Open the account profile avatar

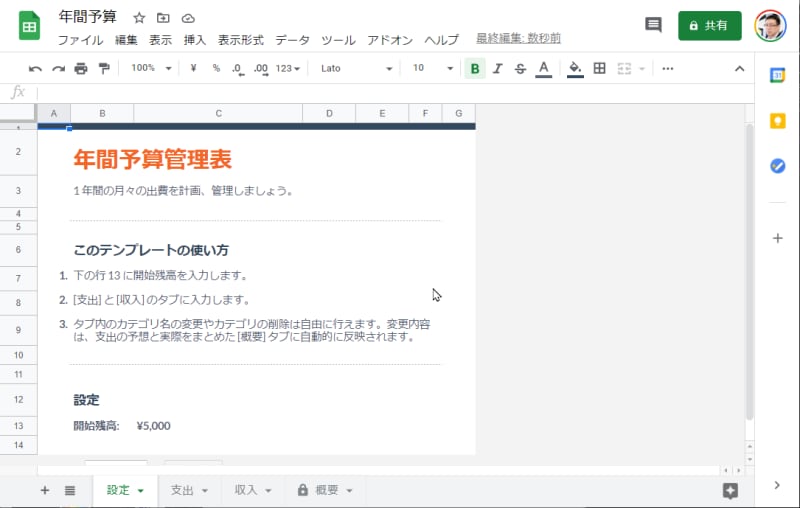[x=770, y=26]
